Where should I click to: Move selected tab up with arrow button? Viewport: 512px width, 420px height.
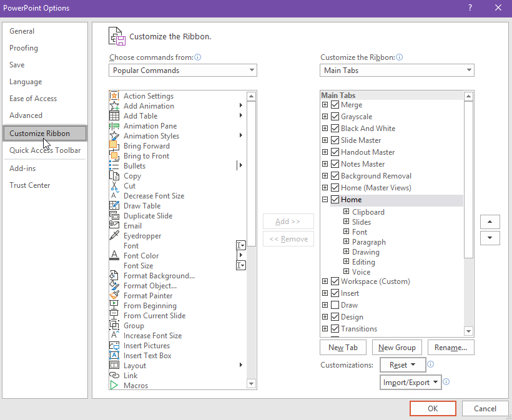coord(490,222)
